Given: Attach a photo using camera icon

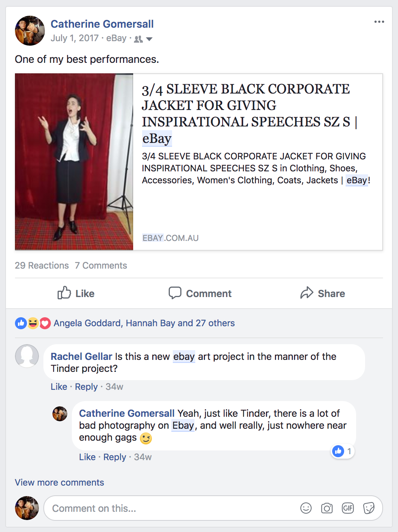Looking at the screenshot, I should [x=327, y=508].
